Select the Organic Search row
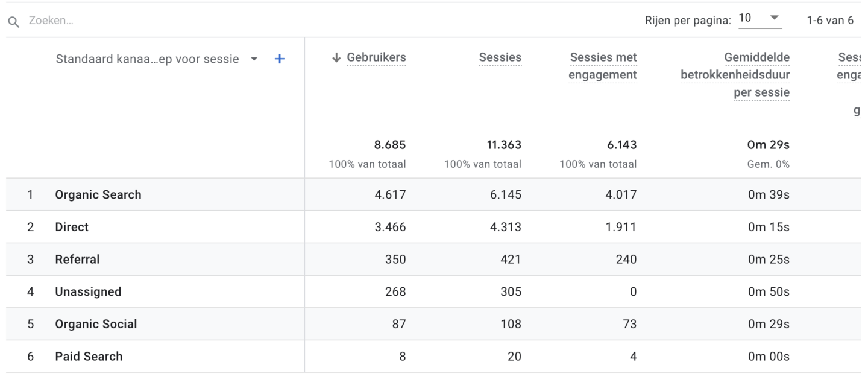 tap(98, 194)
